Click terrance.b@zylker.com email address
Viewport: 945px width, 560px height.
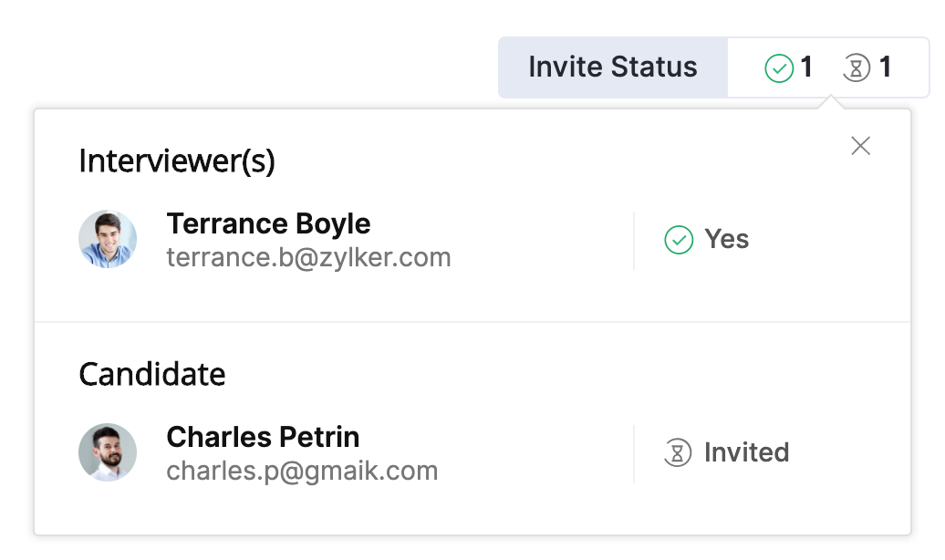click(308, 258)
